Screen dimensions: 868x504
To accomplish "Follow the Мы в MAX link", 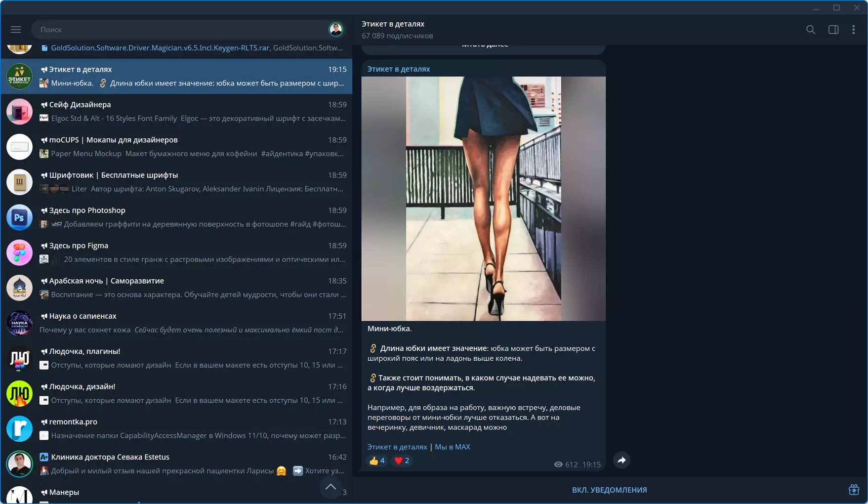I will [453, 447].
